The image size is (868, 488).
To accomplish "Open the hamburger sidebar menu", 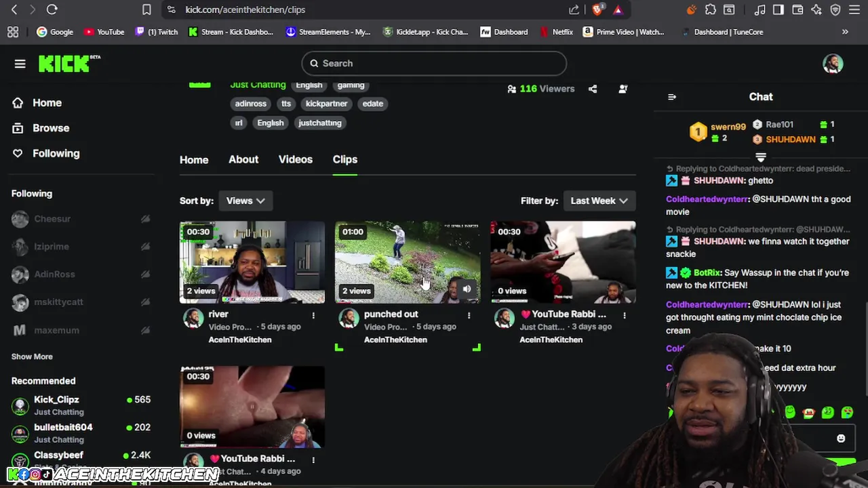I will point(20,64).
